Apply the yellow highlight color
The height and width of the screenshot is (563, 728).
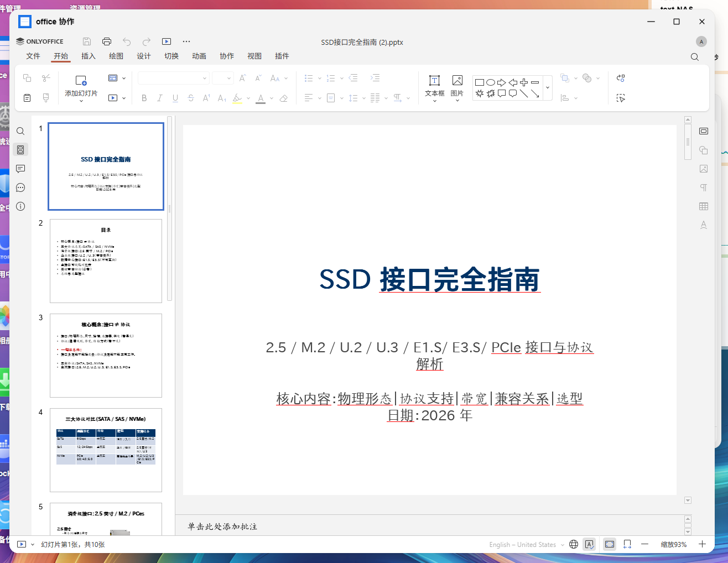point(237,98)
